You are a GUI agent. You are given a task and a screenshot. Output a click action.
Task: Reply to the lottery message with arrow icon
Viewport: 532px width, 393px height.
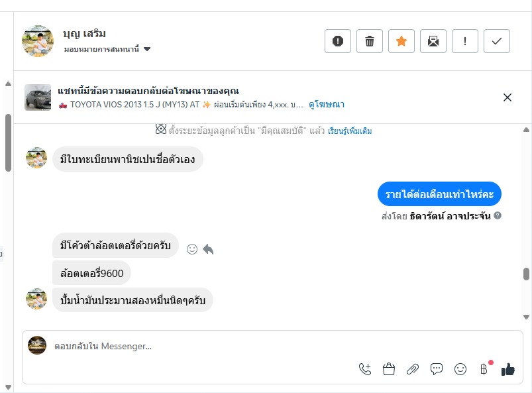(x=208, y=249)
